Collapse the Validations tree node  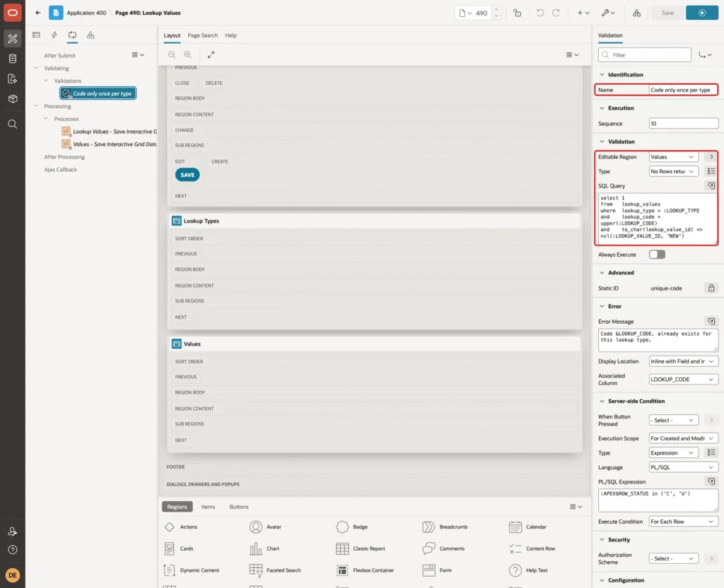pos(46,81)
